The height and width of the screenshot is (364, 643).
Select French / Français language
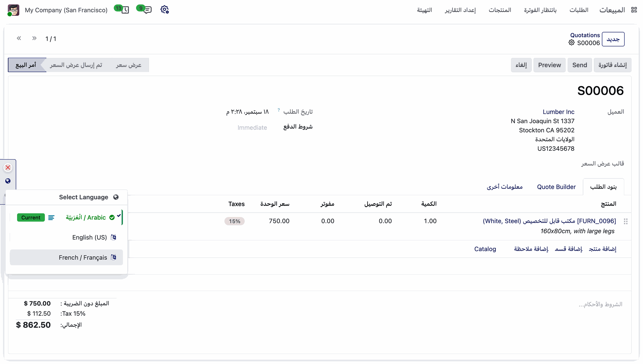(x=66, y=258)
